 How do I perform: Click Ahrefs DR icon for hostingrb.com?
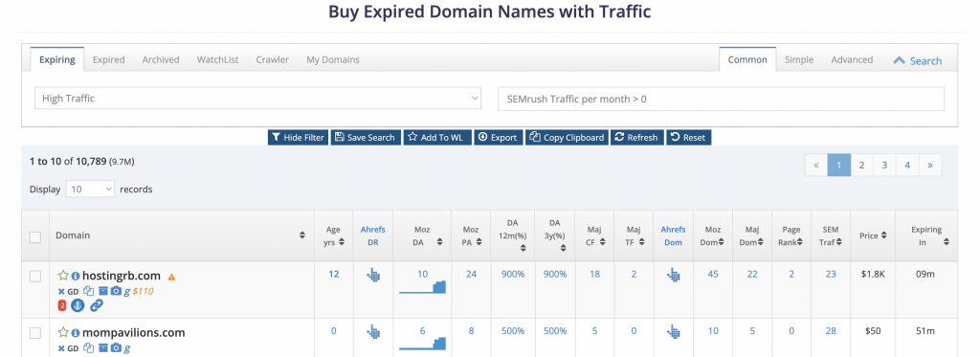373,275
